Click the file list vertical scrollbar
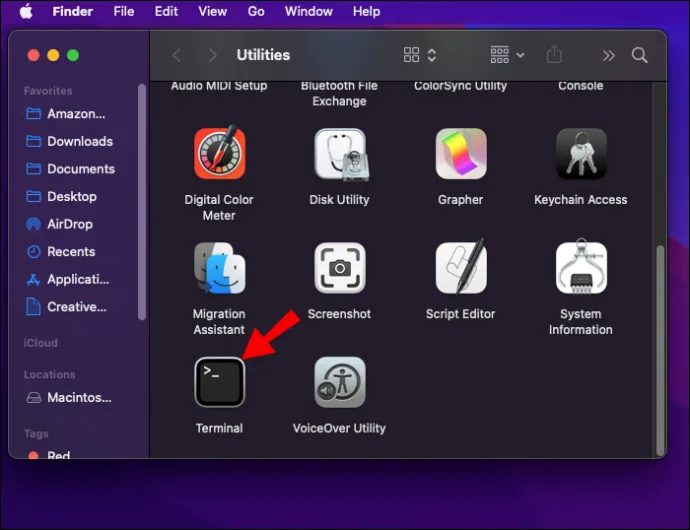This screenshot has width=690, height=530. pos(660,351)
